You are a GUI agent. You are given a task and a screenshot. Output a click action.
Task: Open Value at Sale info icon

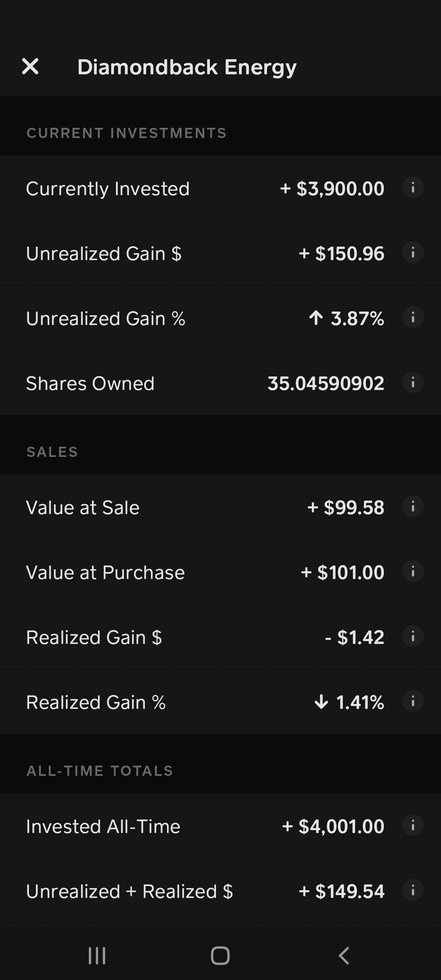coord(413,507)
